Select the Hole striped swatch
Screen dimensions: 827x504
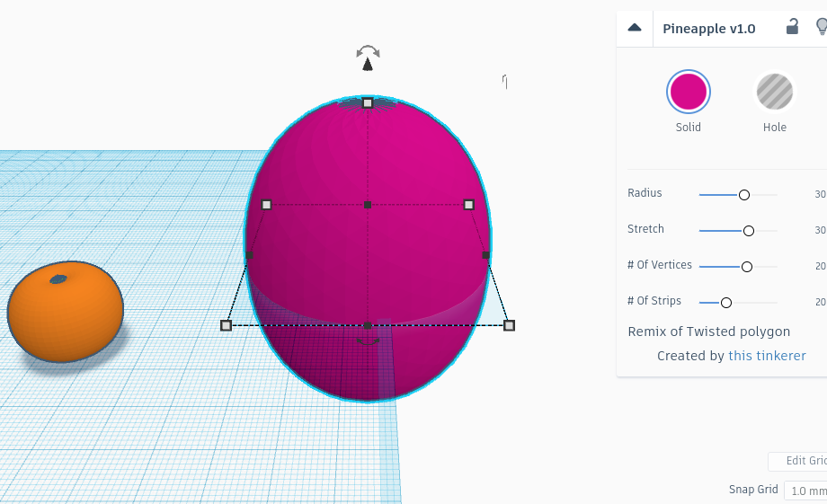pos(774,92)
